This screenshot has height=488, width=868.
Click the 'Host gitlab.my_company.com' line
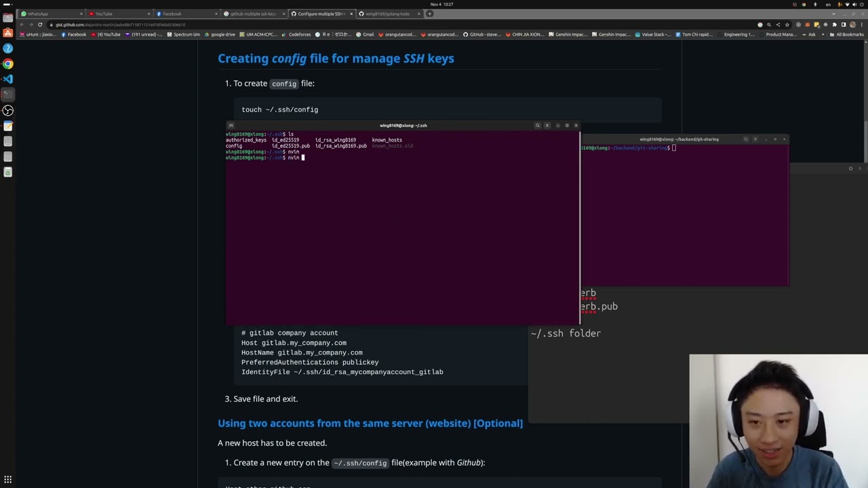[294, 343]
